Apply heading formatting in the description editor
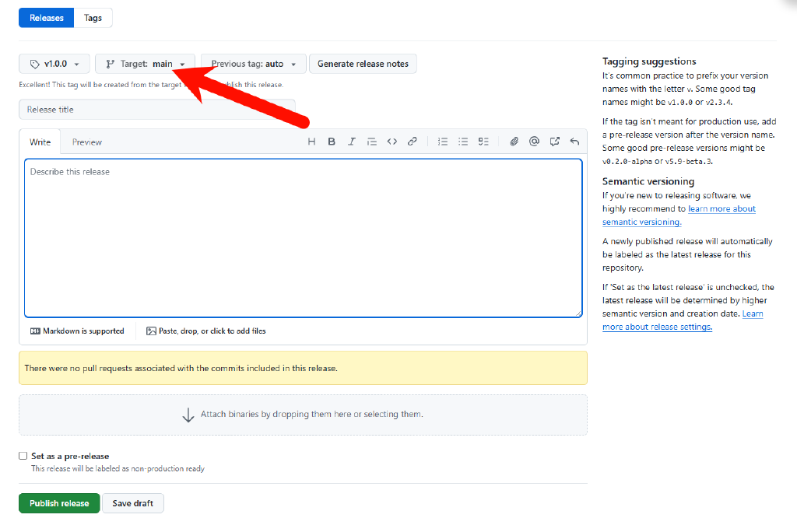Screen dimensions: 797x532 [311, 141]
